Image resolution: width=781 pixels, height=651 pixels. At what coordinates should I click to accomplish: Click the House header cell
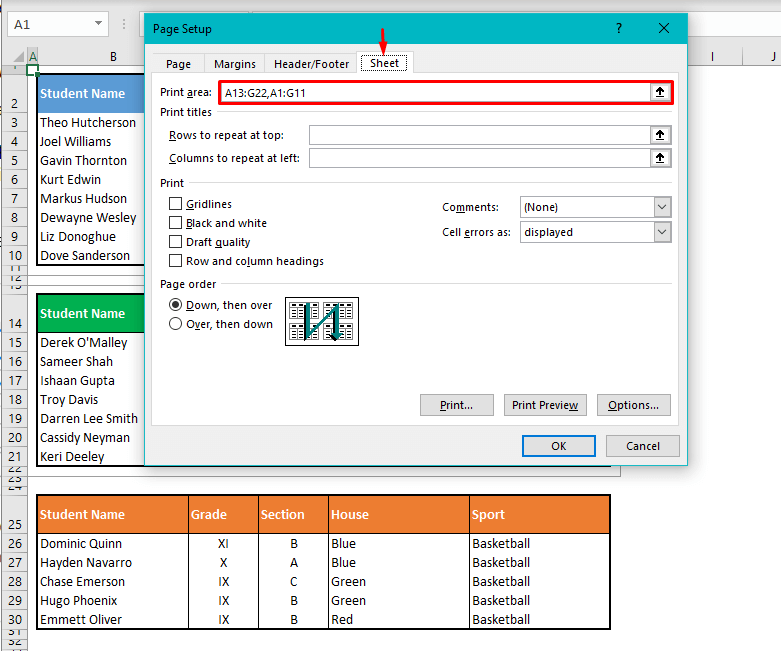(399, 515)
